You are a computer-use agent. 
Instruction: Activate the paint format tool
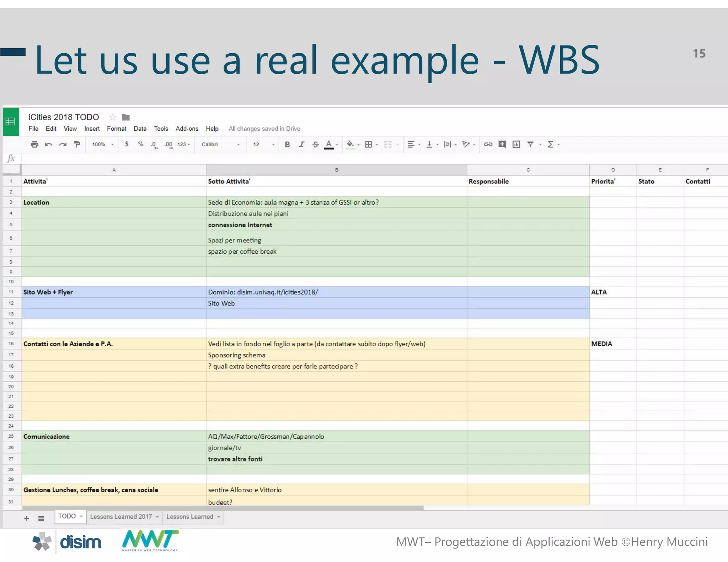77,144
